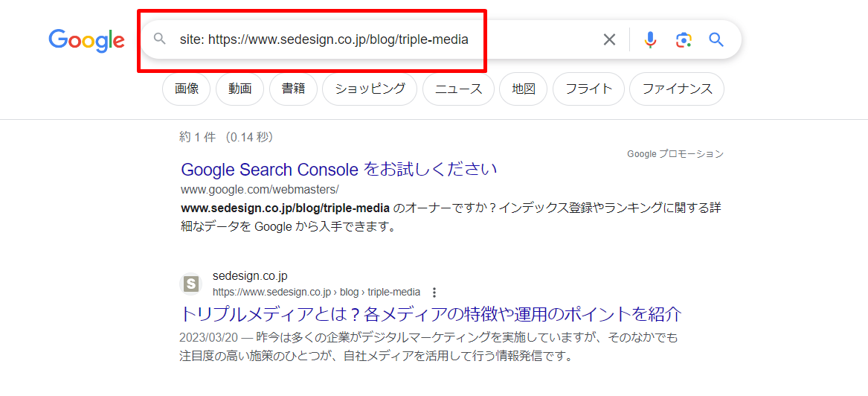Click bold www.sedesign.co.jp/blog/triple-media text in promotion
Image resolution: width=868 pixels, height=396 pixels.
coord(286,208)
